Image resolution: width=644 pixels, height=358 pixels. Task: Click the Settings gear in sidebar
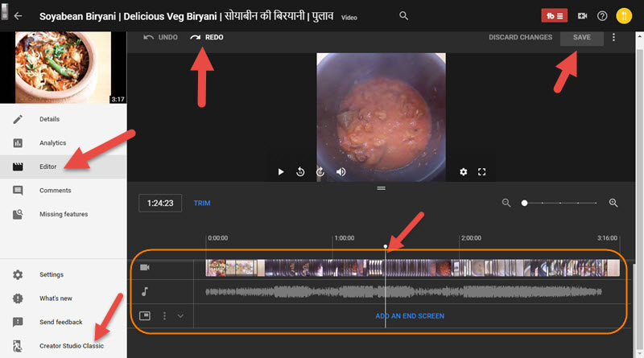(x=18, y=274)
